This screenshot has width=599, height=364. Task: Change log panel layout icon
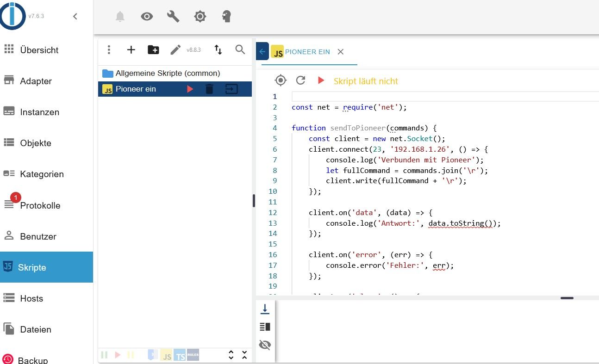pos(265,327)
